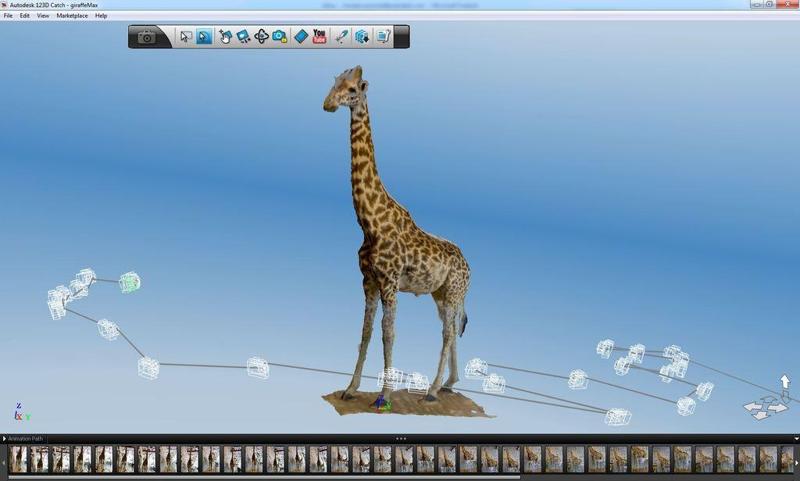Open the Marketplace menu
Viewport: 800px width, 481px height.
pos(72,16)
